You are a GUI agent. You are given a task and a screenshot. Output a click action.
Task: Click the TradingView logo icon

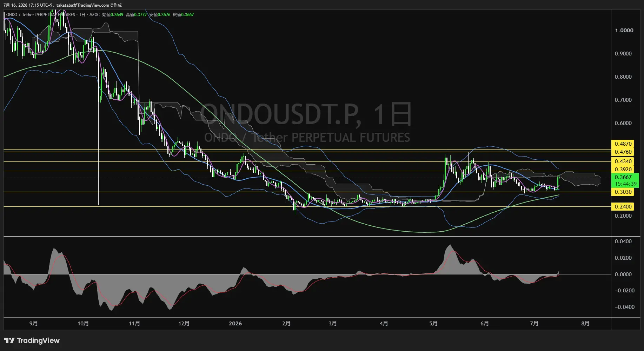[9, 340]
